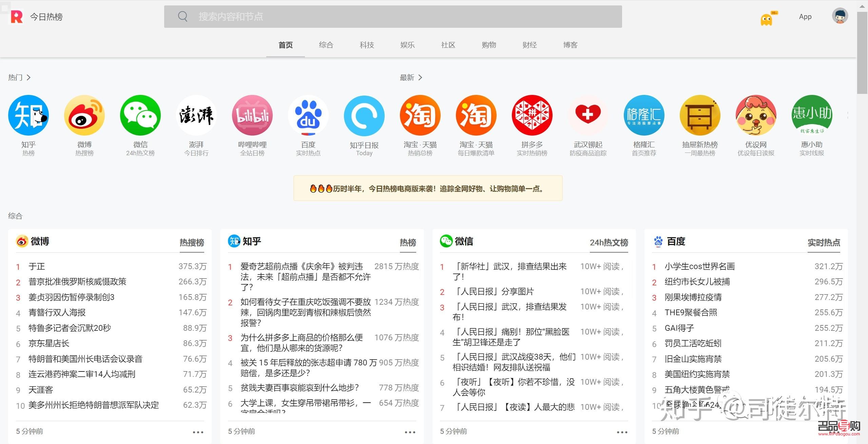Open more options on 微信 card
The image size is (868, 444).
622,432
